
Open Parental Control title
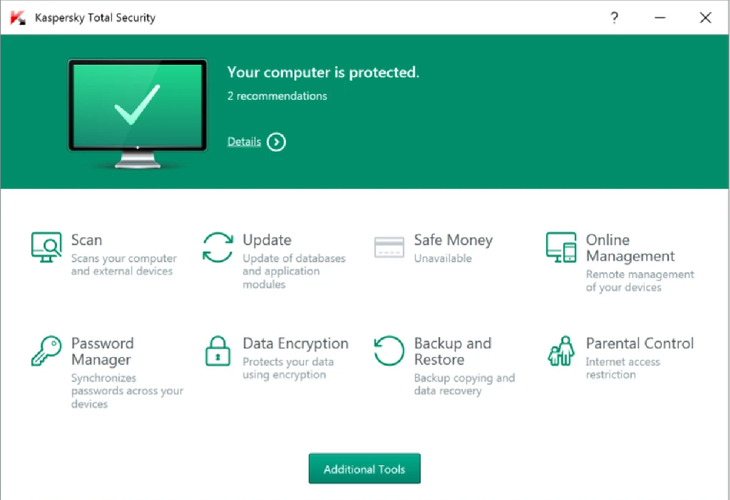click(640, 344)
